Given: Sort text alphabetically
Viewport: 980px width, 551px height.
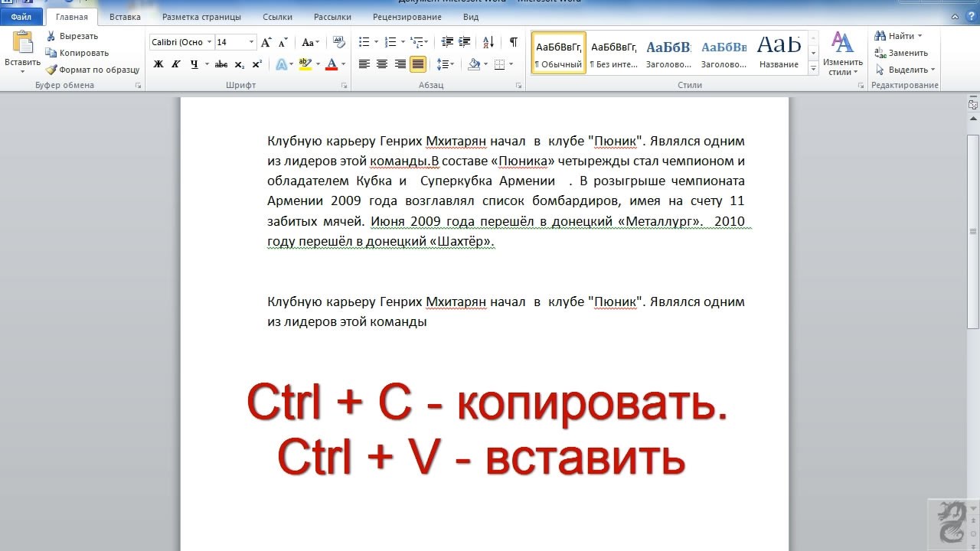Looking at the screenshot, I should point(490,42).
